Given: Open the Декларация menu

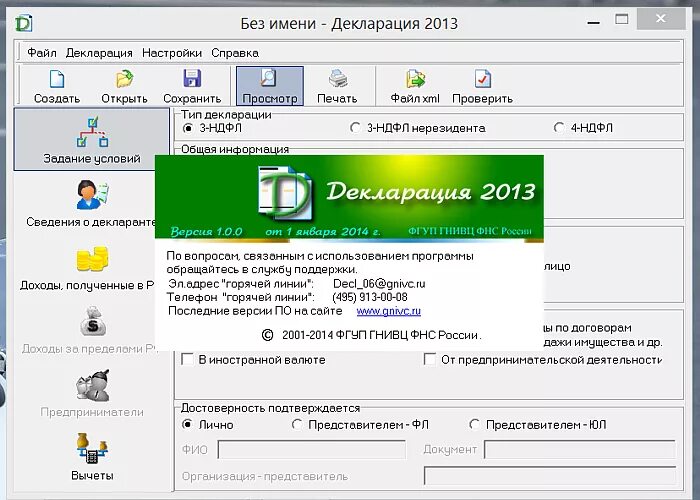Looking at the screenshot, I should coord(99,53).
